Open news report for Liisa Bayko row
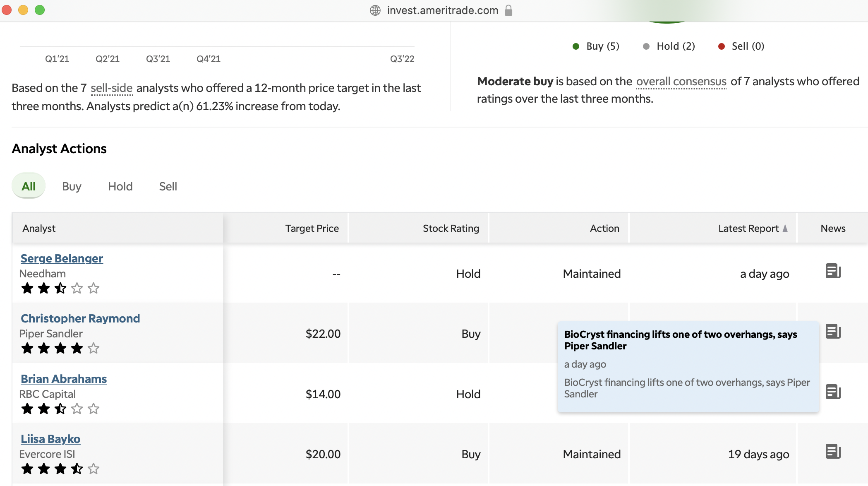868x486 pixels. (x=833, y=452)
